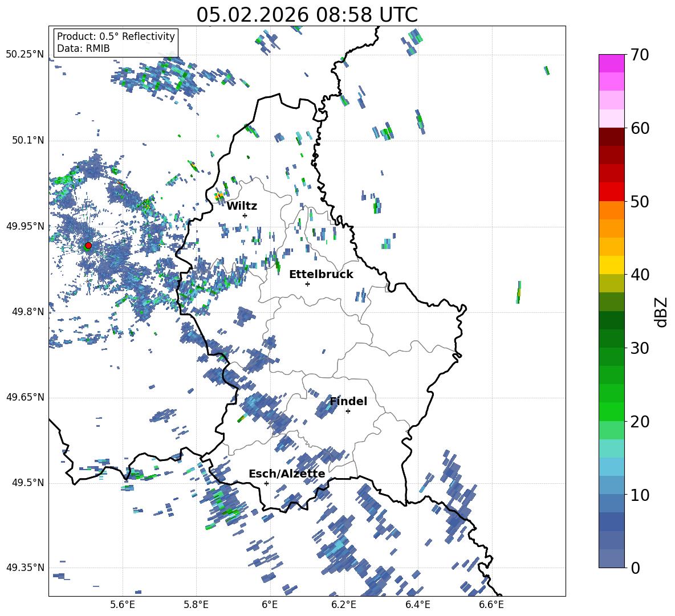
Task: Click the 6°E longitude label
Action: click(270, 605)
